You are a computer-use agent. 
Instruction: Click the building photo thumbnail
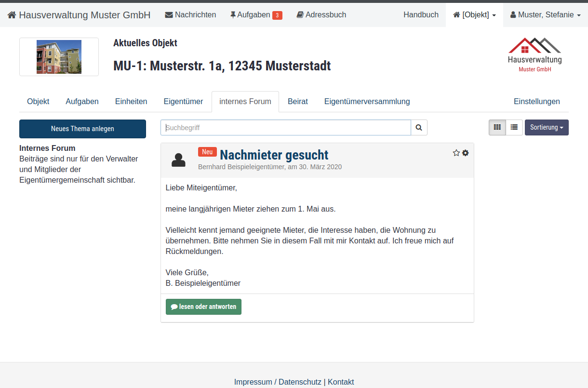pos(59,57)
